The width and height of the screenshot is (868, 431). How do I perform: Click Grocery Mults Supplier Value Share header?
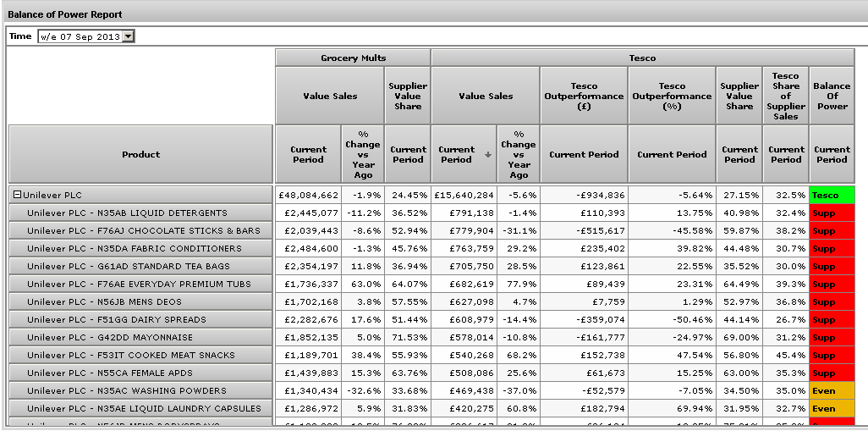coord(408,96)
